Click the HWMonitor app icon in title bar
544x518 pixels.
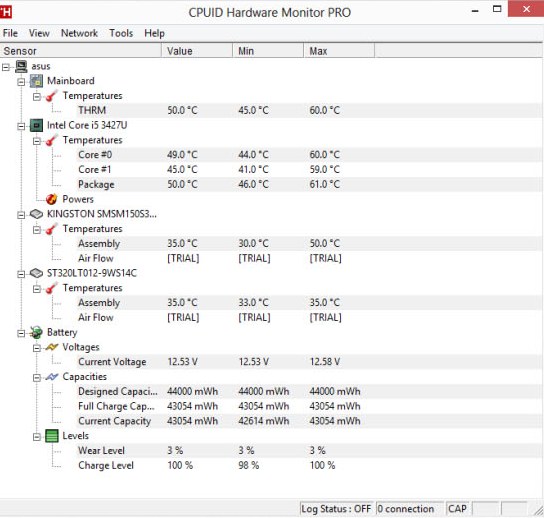point(5,12)
